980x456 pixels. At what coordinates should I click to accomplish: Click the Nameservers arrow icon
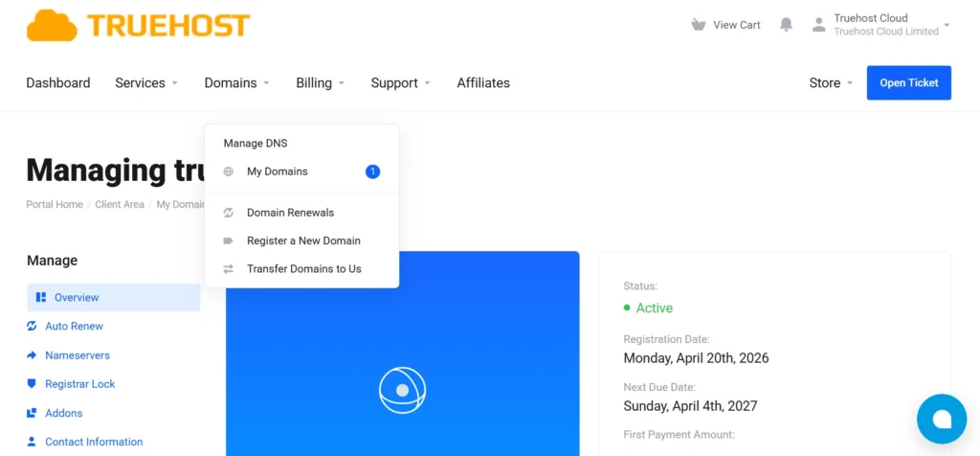point(32,355)
